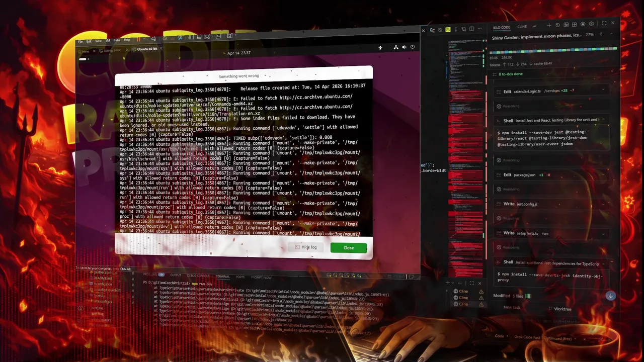Click the editor toolbar timeline history icon
Image resolution: width=644 pixels, height=362 pixels.
pos(440,30)
